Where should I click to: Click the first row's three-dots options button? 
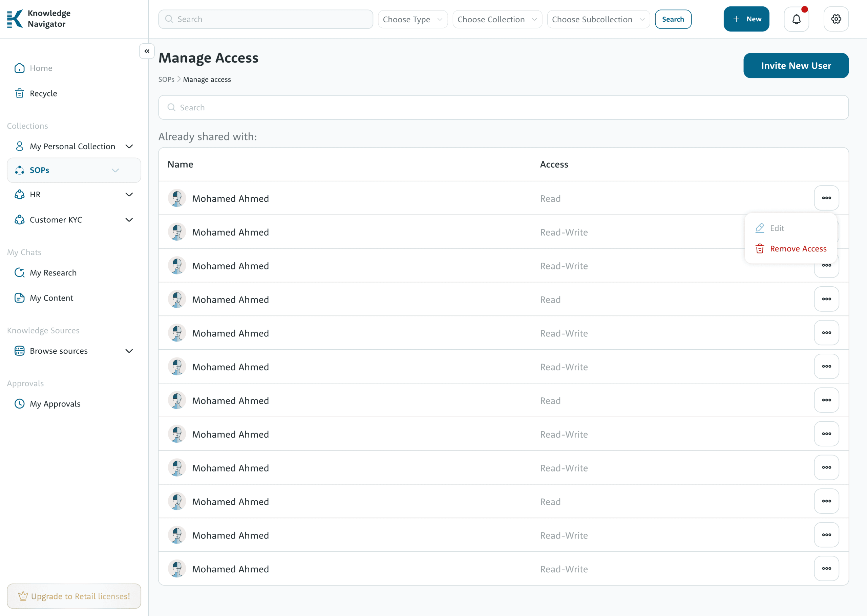coord(826,198)
